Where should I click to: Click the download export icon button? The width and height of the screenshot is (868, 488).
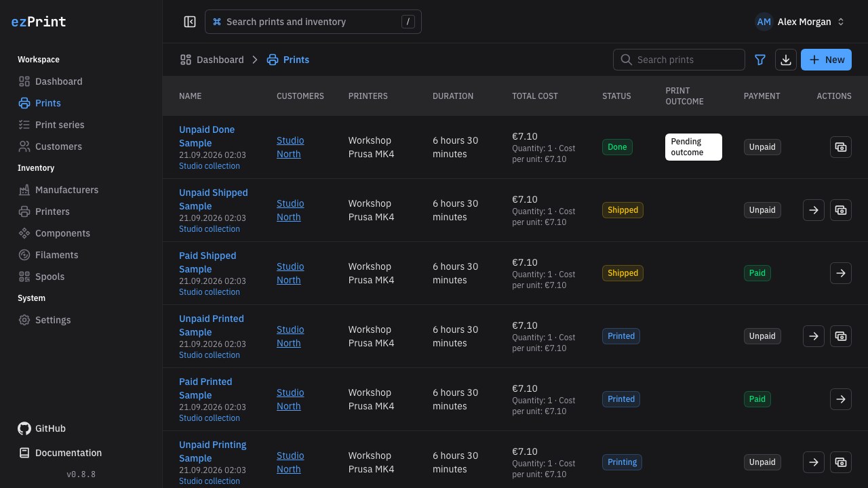[786, 60]
